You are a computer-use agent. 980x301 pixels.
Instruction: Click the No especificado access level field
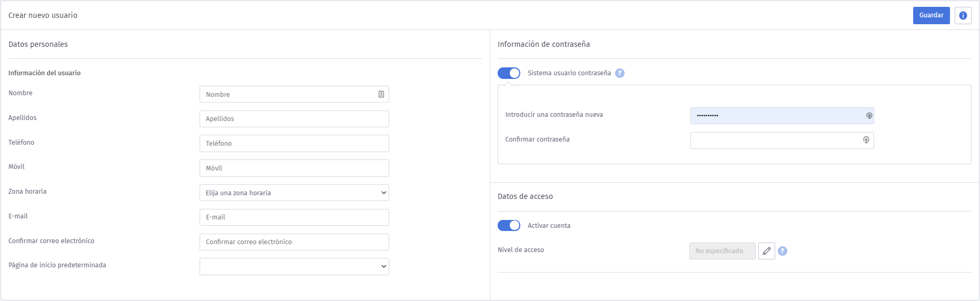[x=722, y=251]
